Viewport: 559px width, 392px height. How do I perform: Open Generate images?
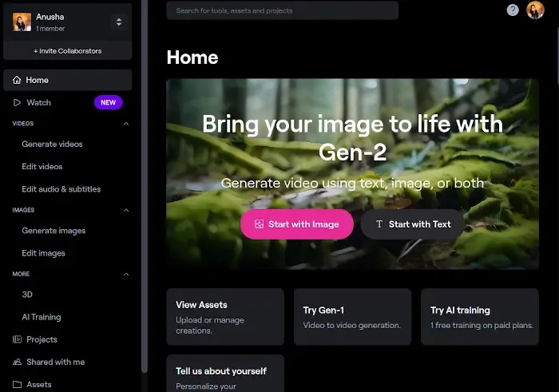54,231
